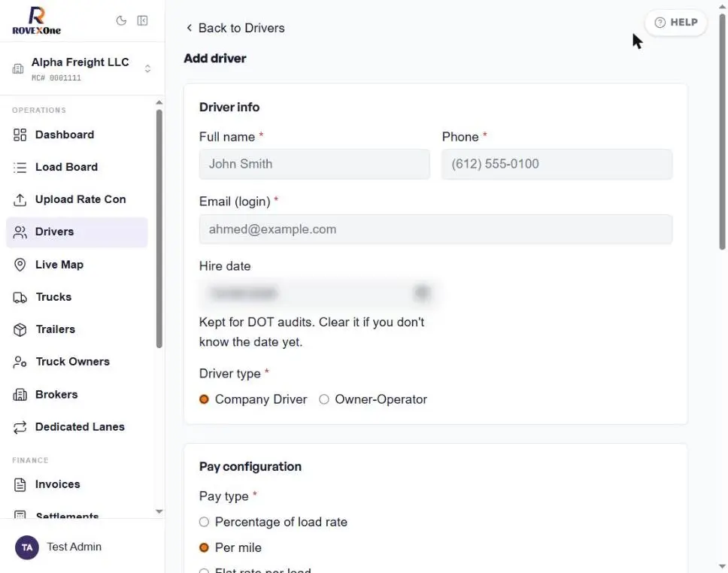Click main page scrollbar thumb
The width and height of the screenshot is (728, 573).
coord(723,132)
